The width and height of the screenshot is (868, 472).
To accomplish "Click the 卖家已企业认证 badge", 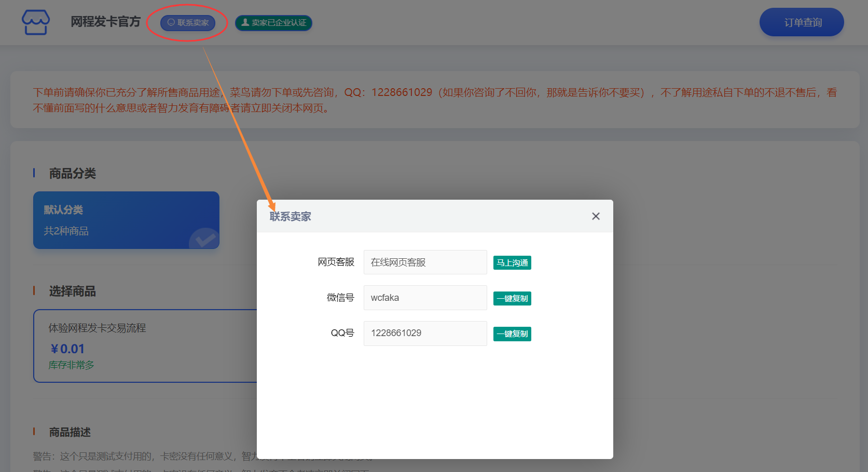I will [x=273, y=23].
